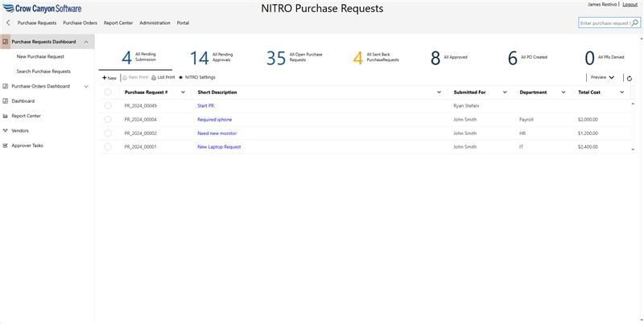The image size is (644, 324).
Task: Open the Purchase Request # column dropdown
Action: click(x=183, y=92)
